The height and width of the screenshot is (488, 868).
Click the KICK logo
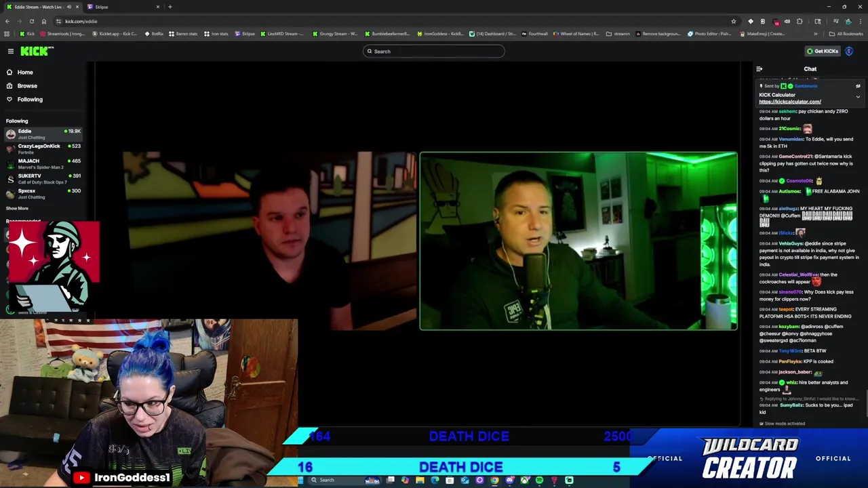click(35, 51)
